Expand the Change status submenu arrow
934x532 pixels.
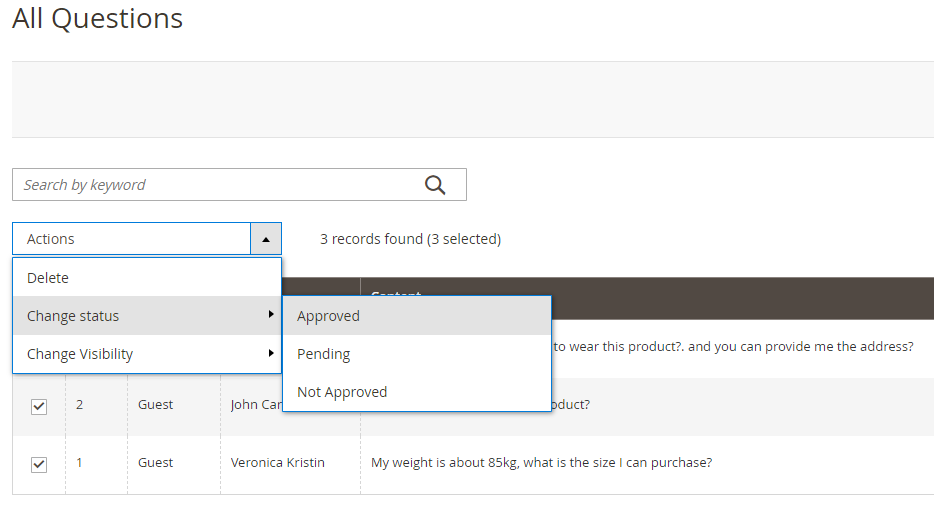click(271, 315)
